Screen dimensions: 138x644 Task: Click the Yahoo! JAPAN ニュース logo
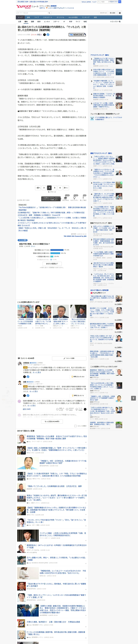(27, 7)
